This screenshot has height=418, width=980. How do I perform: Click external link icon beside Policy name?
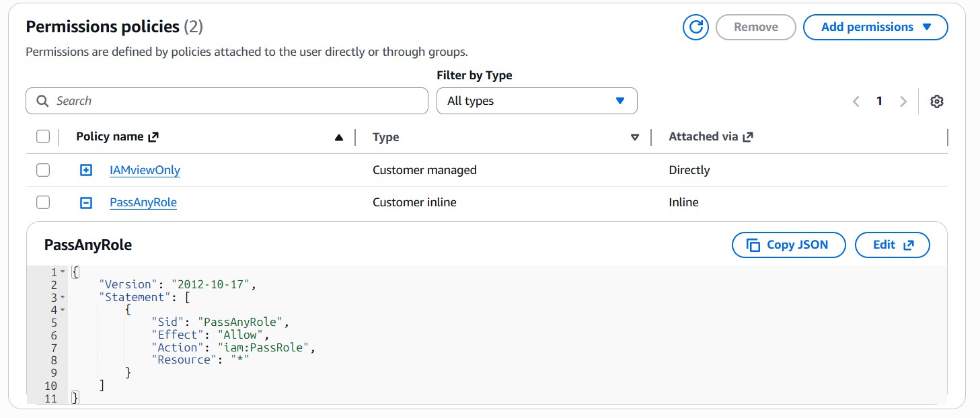(153, 137)
